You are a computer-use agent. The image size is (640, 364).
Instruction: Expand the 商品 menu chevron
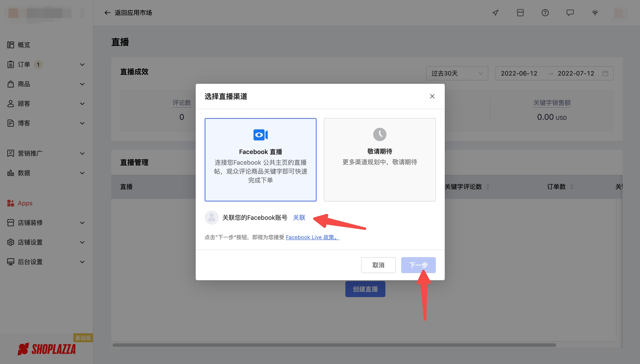tap(82, 84)
